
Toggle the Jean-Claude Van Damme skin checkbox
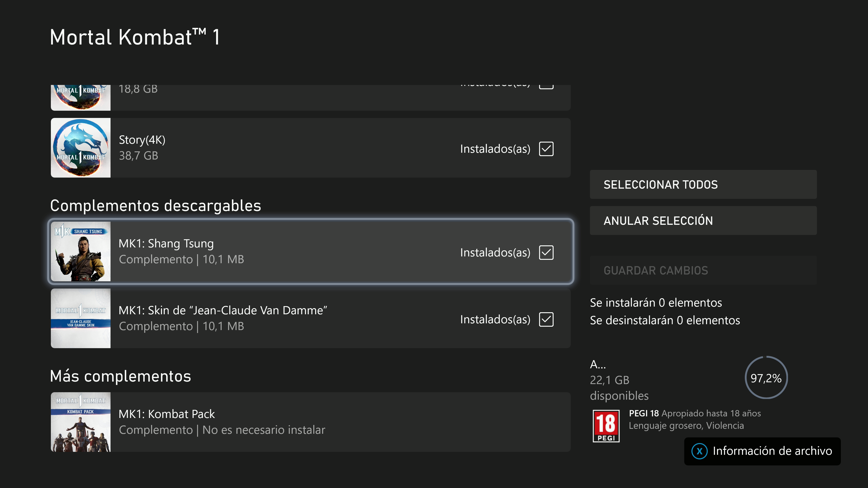pyautogui.click(x=546, y=319)
